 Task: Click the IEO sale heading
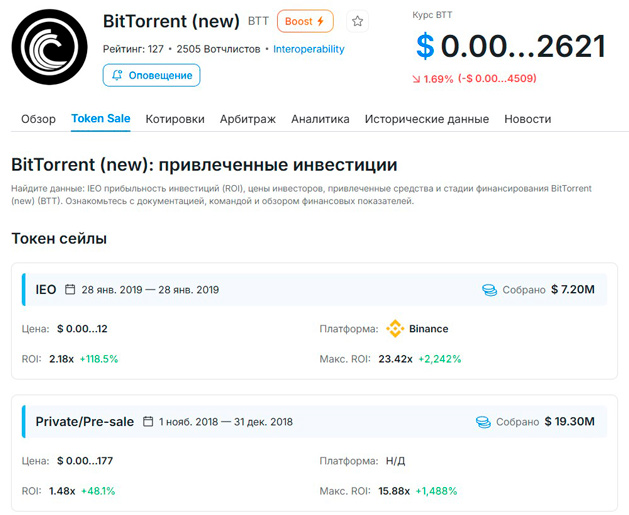(x=46, y=290)
